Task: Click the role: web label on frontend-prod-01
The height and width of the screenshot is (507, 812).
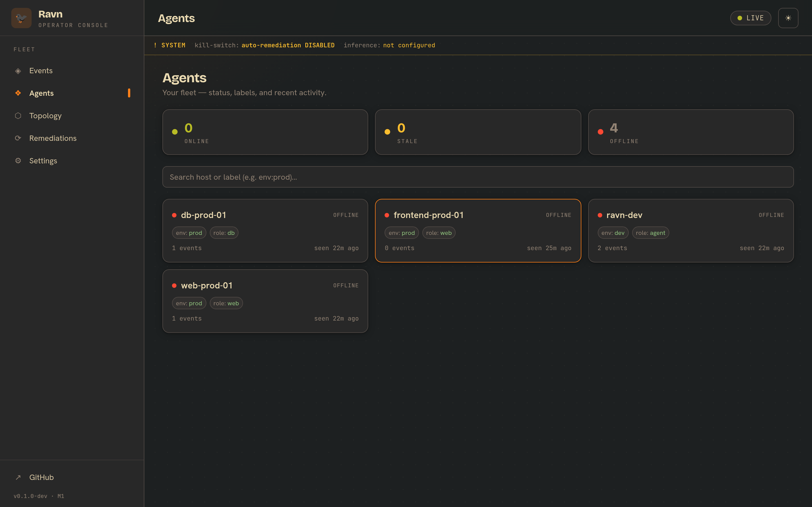Action: pos(438,233)
